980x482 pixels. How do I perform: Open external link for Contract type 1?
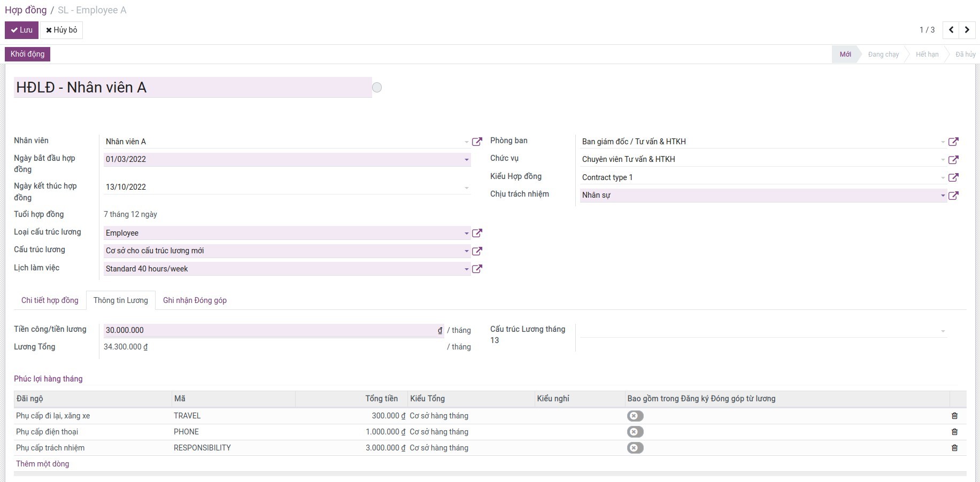(953, 177)
